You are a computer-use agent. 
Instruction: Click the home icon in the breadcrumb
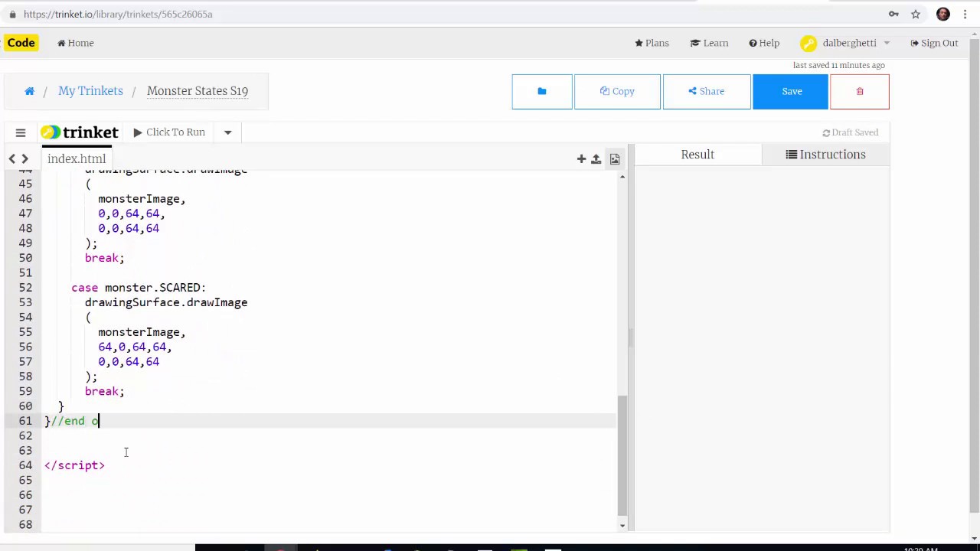point(29,91)
